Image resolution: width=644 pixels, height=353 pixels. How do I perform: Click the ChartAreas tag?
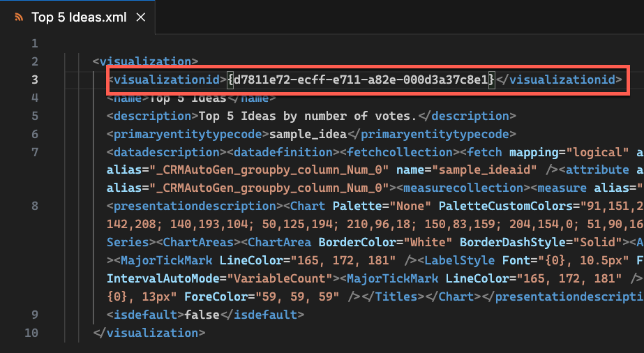[198, 242]
